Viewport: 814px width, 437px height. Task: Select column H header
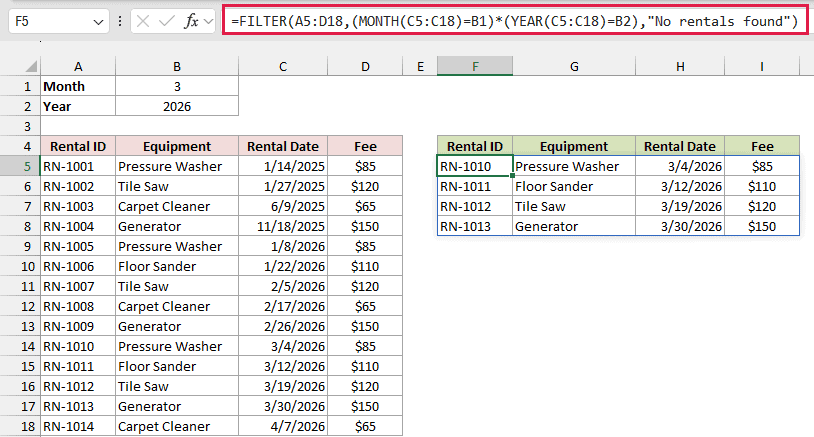pos(680,66)
